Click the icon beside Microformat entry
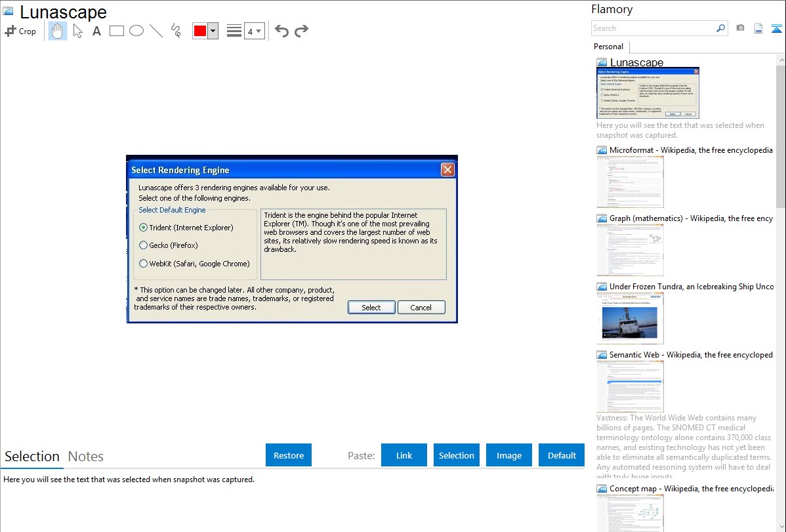 [x=602, y=150]
